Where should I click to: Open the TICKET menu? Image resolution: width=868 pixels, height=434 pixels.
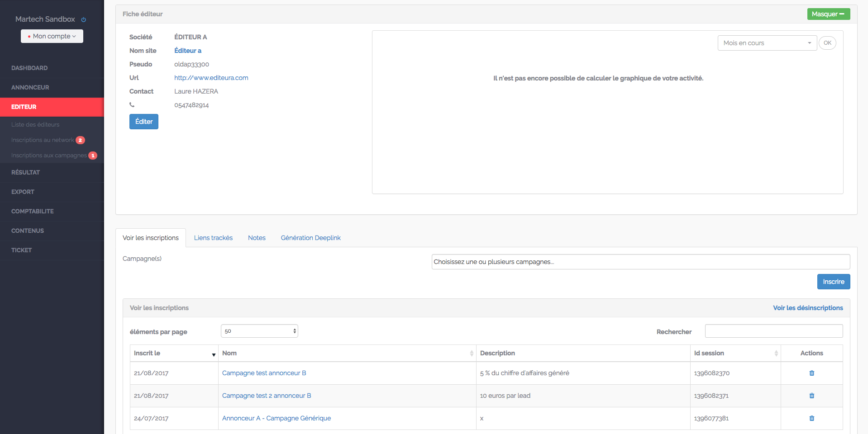click(22, 250)
